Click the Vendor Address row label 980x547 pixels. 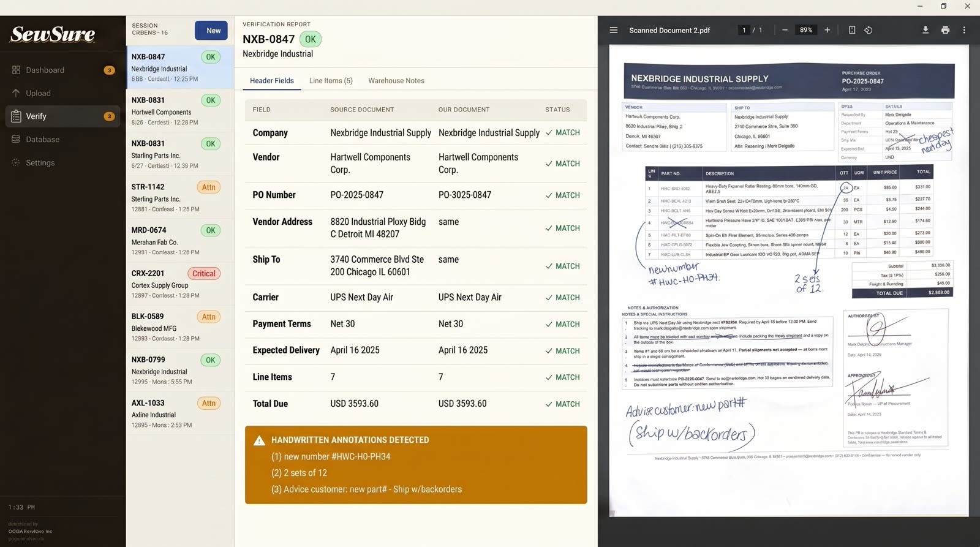tap(282, 222)
